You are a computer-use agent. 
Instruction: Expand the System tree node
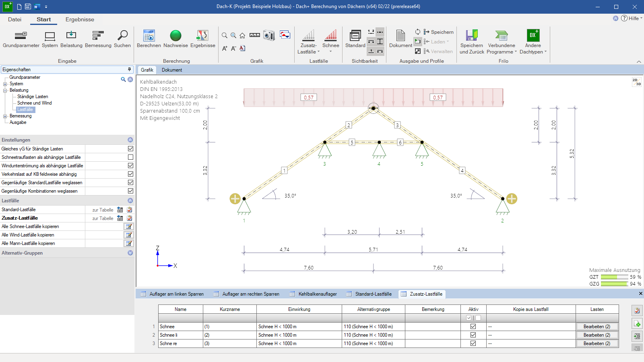tap(5, 84)
